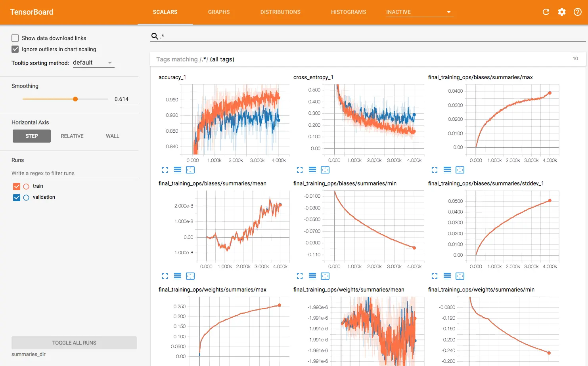Set horizontal axis to RELATIVE
This screenshot has width=588, height=366.
72,136
